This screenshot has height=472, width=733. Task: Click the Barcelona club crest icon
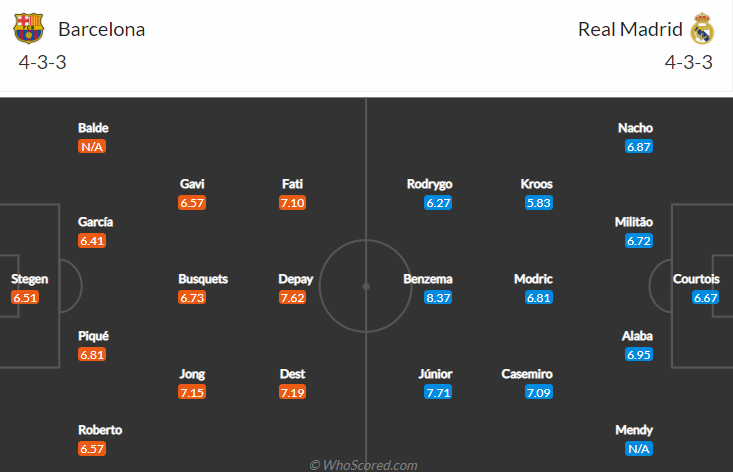[x=28, y=28]
